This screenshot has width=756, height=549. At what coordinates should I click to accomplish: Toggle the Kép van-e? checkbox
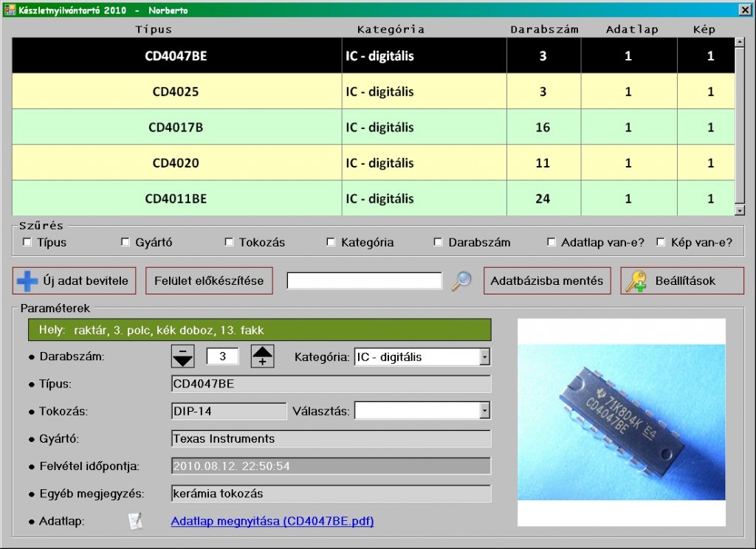[x=661, y=242]
